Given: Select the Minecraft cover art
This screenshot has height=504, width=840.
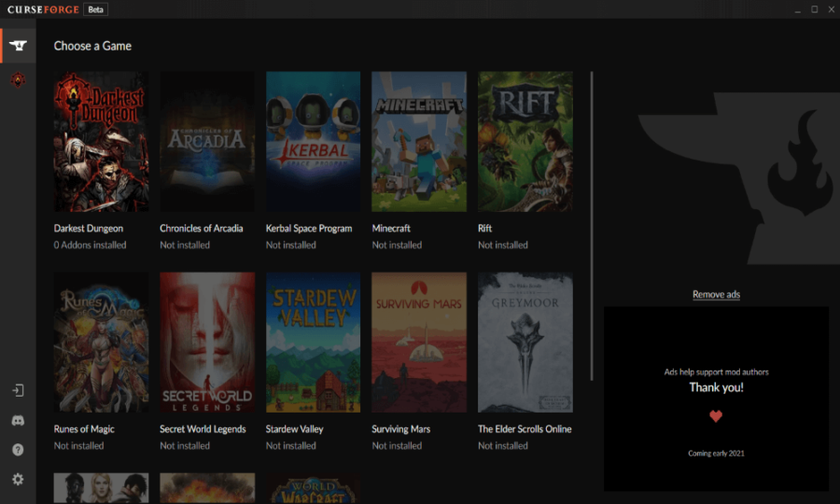Looking at the screenshot, I should pyautogui.click(x=419, y=141).
